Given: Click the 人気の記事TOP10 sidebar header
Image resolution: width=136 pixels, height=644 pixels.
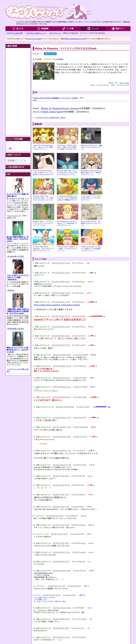Looking at the screenshot, I should pyautogui.click(x=18, y=167).
